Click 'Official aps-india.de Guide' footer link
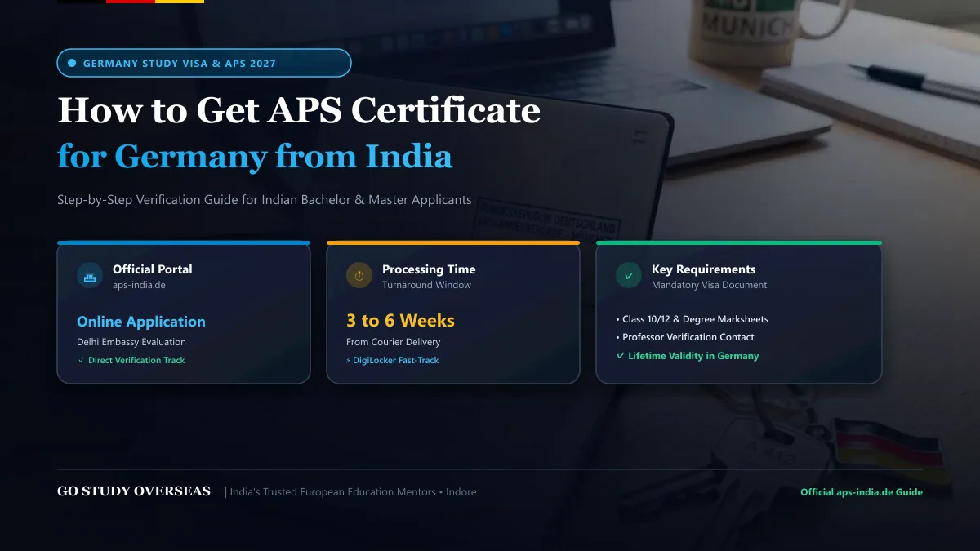980x551 pixels. point(862,492)
